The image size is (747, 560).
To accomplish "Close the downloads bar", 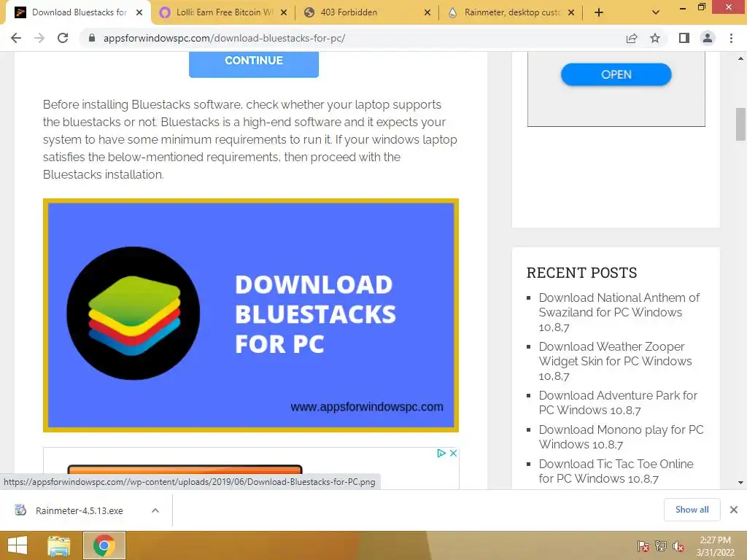I will 734,510.
